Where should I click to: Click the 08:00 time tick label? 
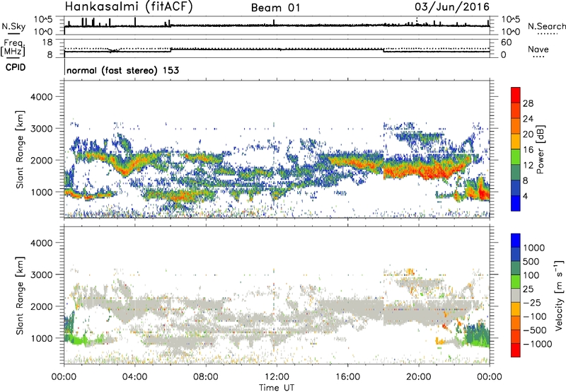point(206,377)
